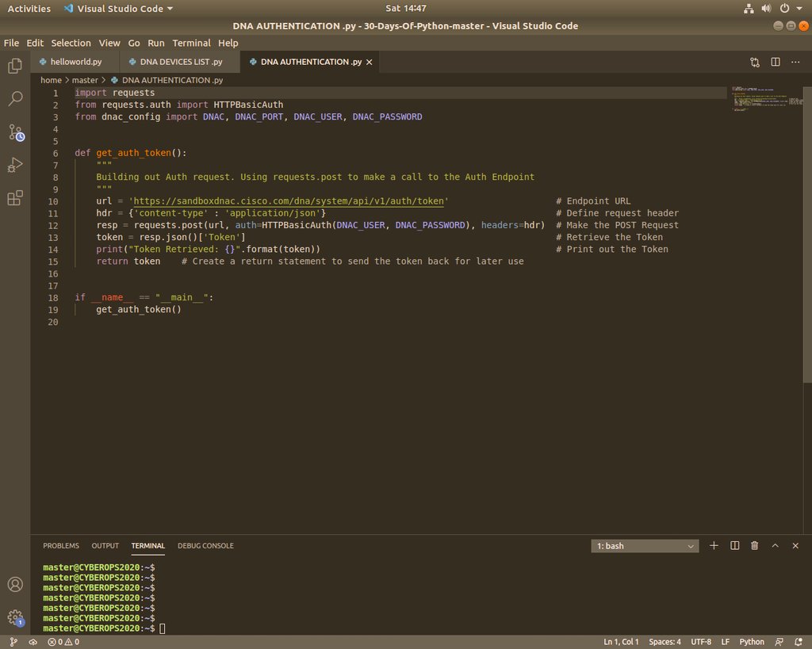Switch to OUTPUT panel tab
Viewport: 812px width, 649px height.
pyautogui.click(x=105, y=545)
